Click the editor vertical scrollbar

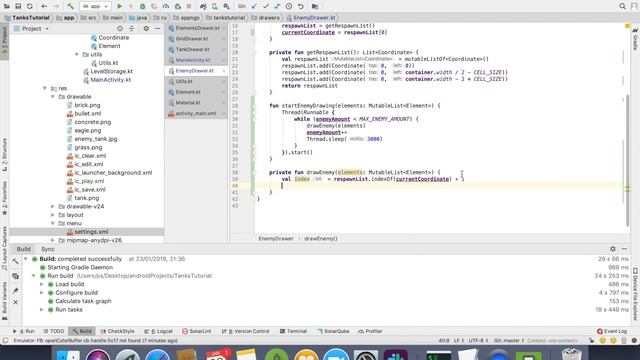tap(628, 159)
